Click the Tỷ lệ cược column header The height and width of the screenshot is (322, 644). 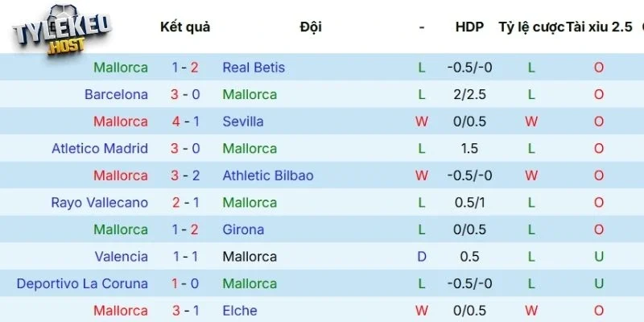pyautogui.click(x=530, y=27)
